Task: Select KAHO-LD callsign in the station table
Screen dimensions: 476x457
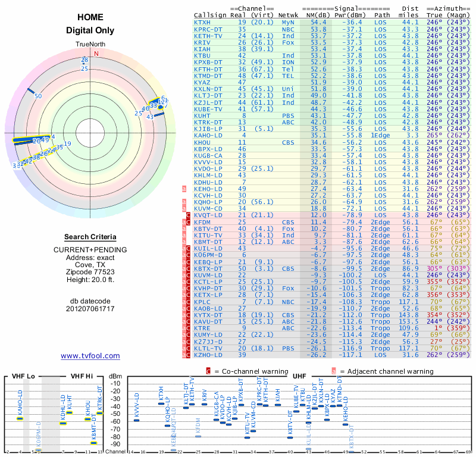Action: [208, 136]
